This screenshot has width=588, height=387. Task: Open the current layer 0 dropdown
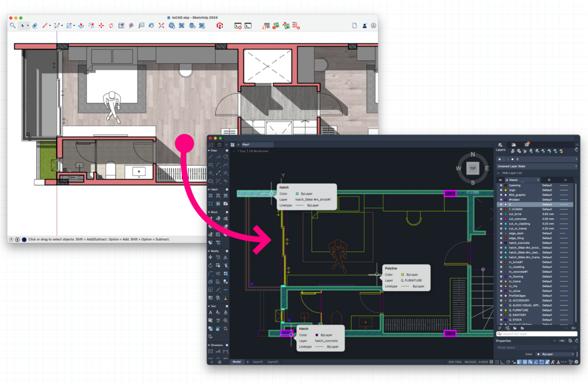tap(537, 159)
